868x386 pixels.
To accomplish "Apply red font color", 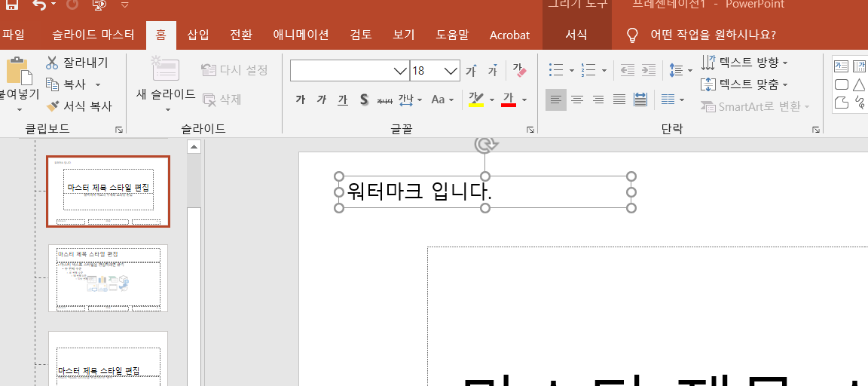I will pyautogui.click(x=508, y=99).
